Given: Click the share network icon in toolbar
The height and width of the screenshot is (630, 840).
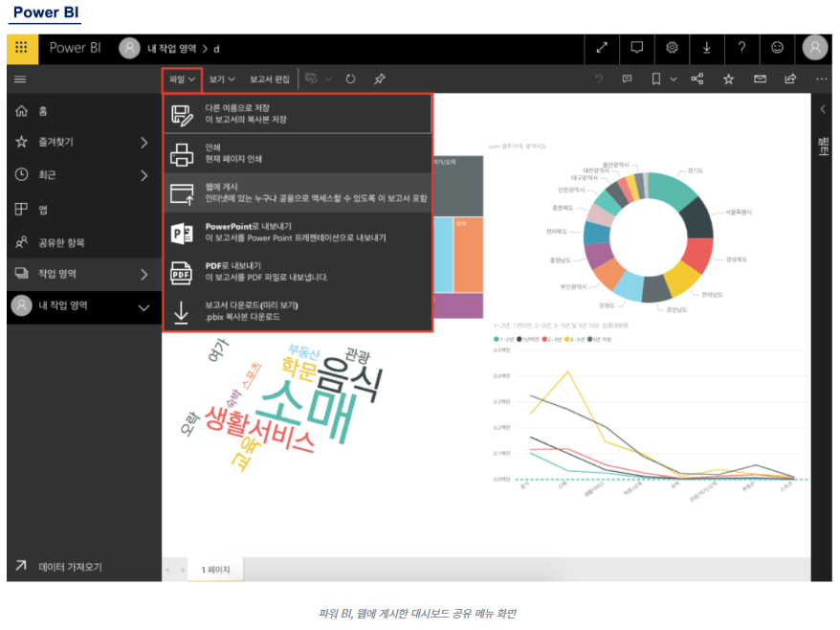Looking at the screenshot, I should [696, 79].
